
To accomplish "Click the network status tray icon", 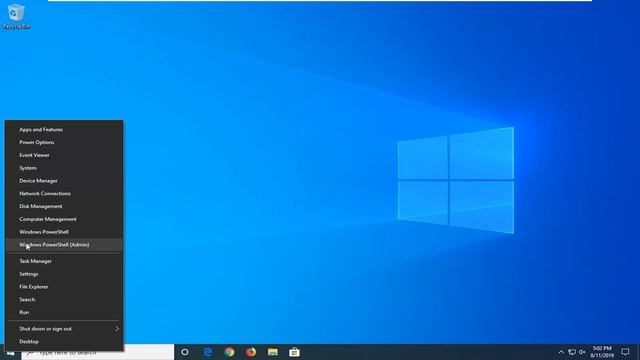I will point(572,352).
